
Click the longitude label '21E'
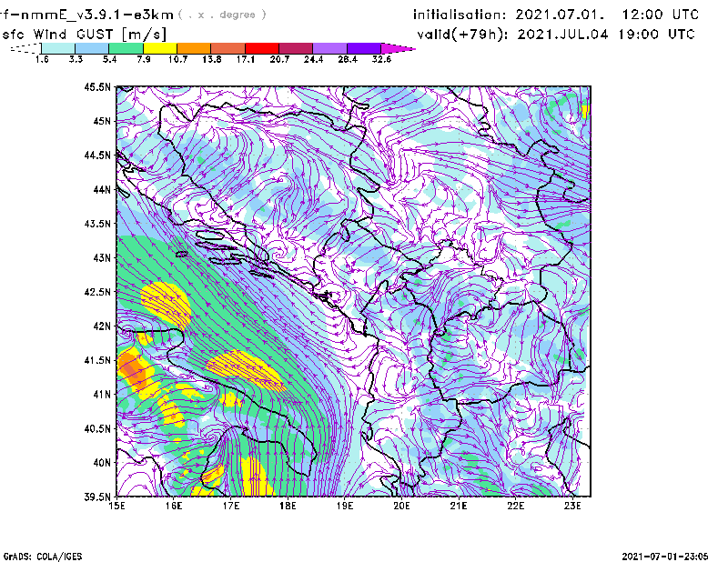(459, 506)
